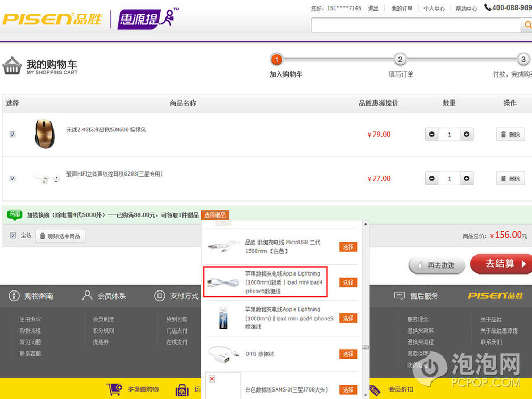The width and height of the screenshot is (532, 399).
Task: Click the MicroUSB cable gift thumbnail
Action: (223, 246)
